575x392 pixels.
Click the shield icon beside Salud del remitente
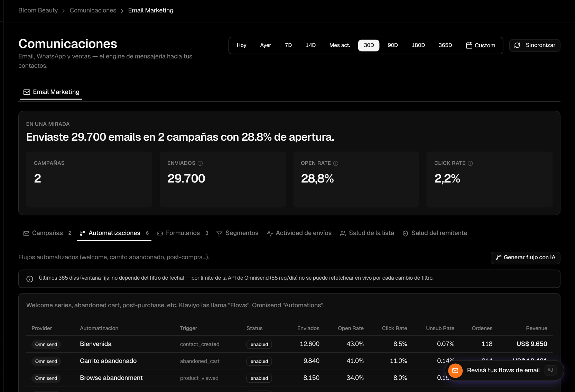[x=406, y=234]
